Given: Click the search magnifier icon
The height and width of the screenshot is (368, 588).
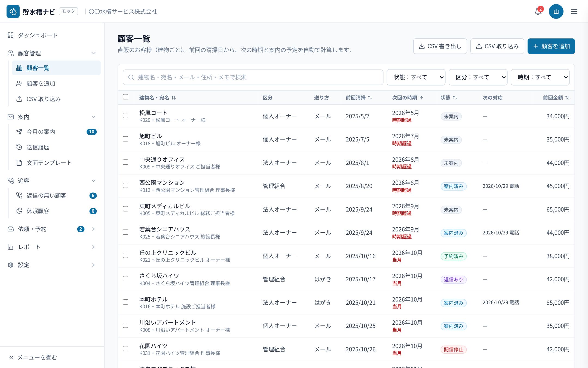Looking at the screenshot, I should coord(131,77).
